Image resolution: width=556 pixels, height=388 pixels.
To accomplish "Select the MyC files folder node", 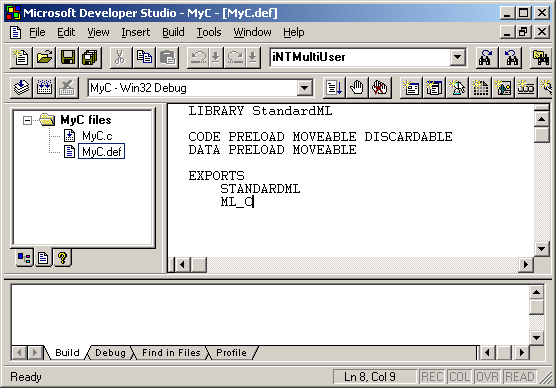I will click(85, 120).
